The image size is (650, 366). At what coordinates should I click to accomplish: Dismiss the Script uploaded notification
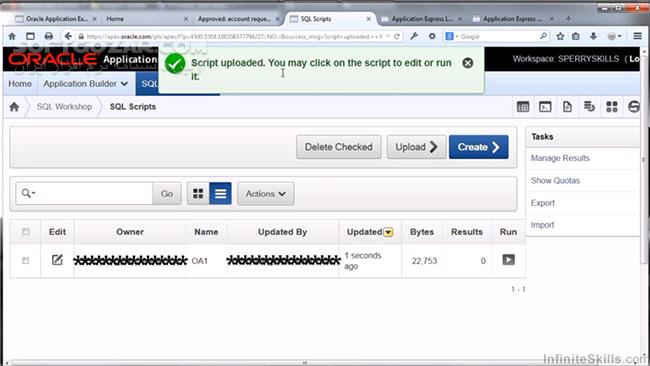point(468,63)
